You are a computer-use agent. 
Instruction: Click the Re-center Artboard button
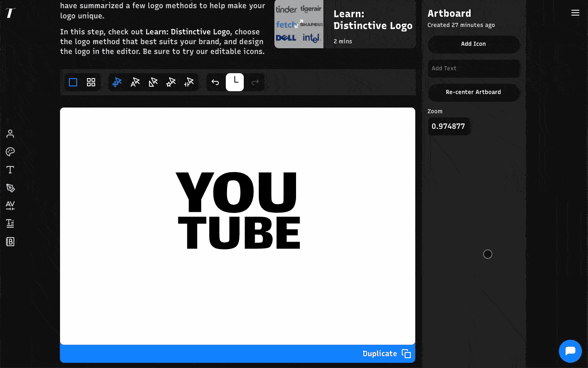pos(474,92)
